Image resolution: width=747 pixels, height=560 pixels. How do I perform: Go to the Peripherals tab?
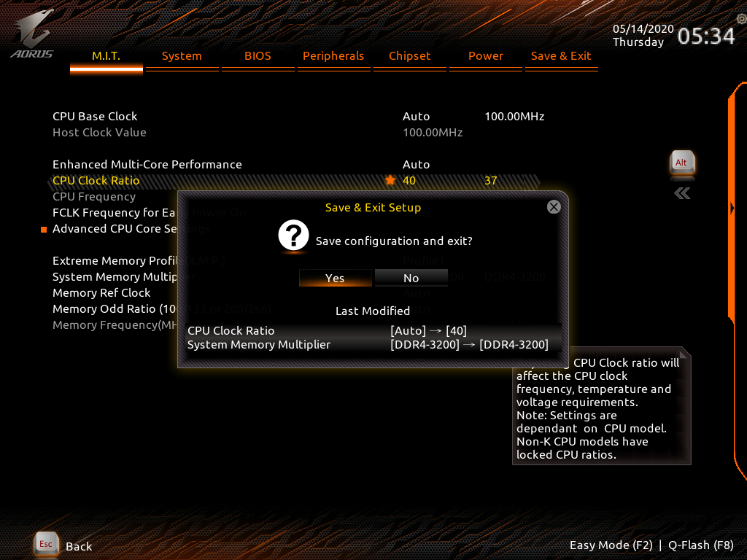pyautogui.click(x=333, y=56)
